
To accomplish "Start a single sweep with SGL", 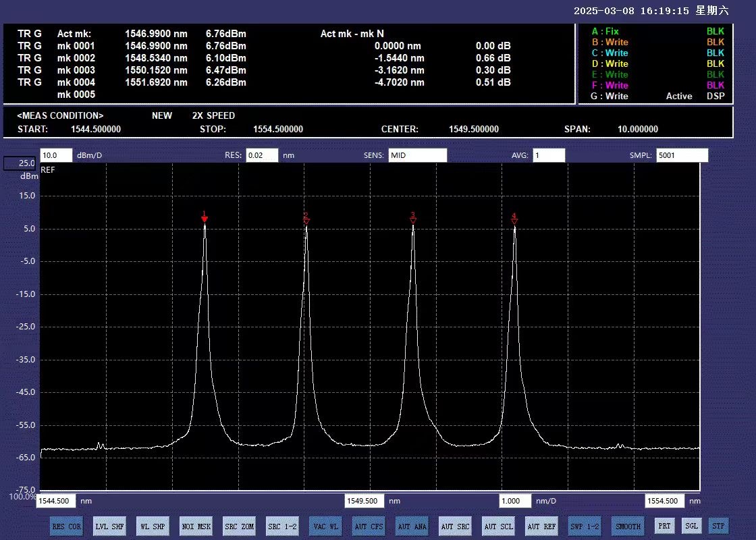I will tap(691, 526).
